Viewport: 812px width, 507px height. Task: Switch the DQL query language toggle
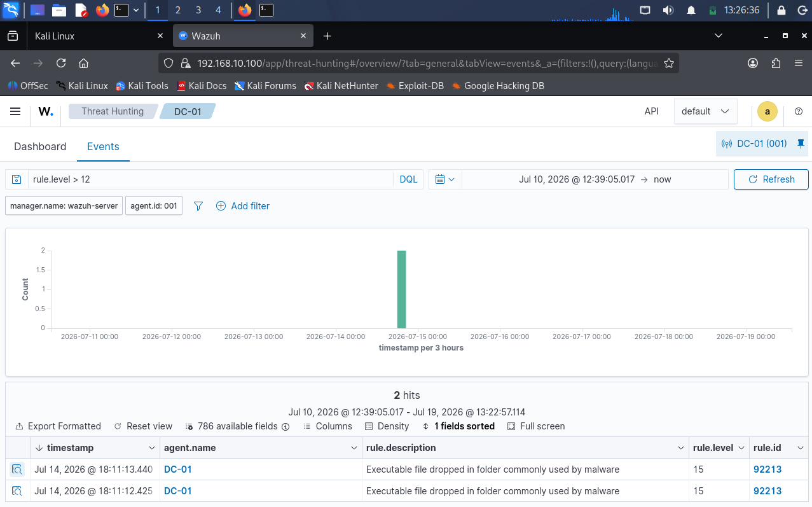(408, 179)
